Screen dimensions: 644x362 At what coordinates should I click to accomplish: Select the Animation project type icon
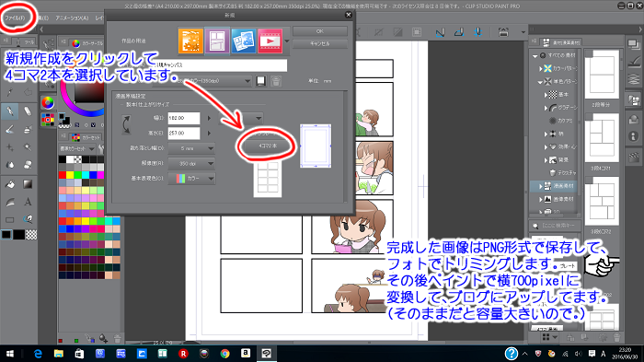(270, 41)
